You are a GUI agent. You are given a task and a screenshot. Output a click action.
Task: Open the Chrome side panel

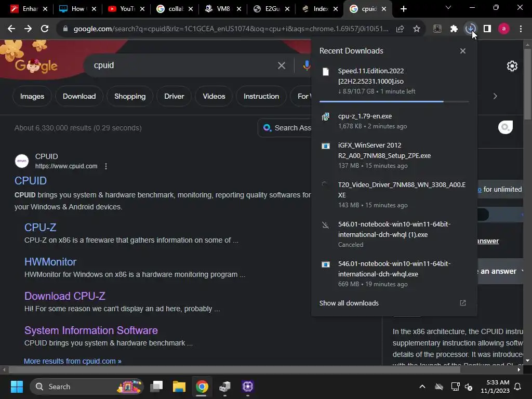click(487, 29)
